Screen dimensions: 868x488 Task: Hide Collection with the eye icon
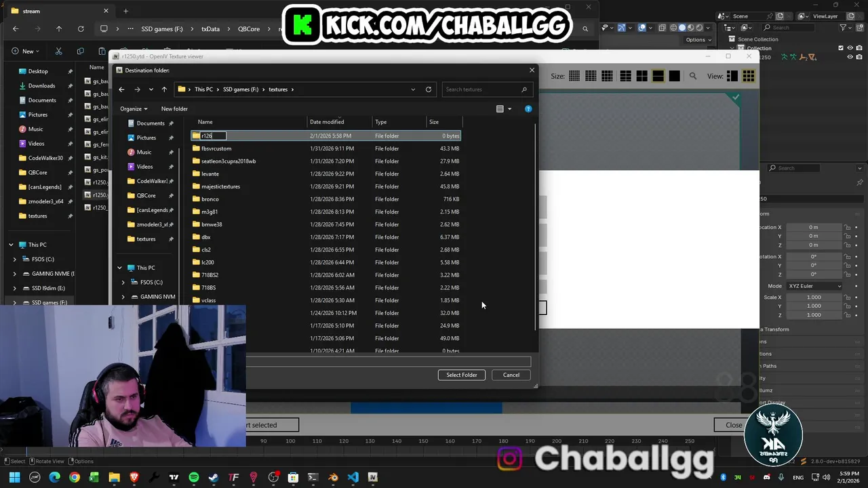coord(850,48)
